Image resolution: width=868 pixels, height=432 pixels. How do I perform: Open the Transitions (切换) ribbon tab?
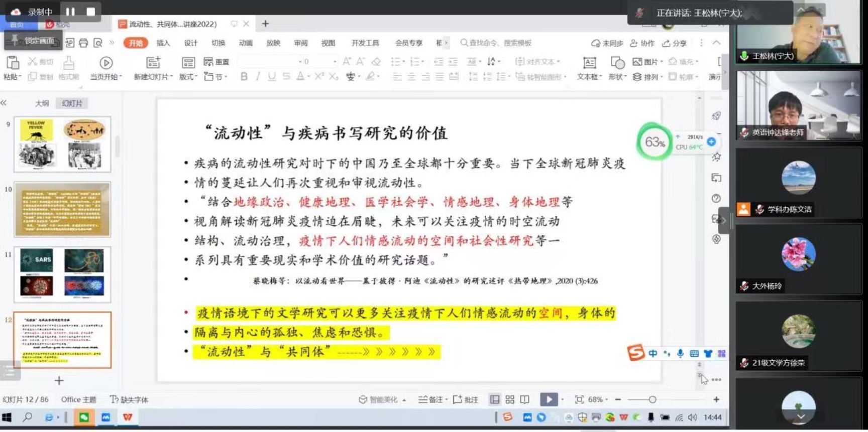coord(218,43)
